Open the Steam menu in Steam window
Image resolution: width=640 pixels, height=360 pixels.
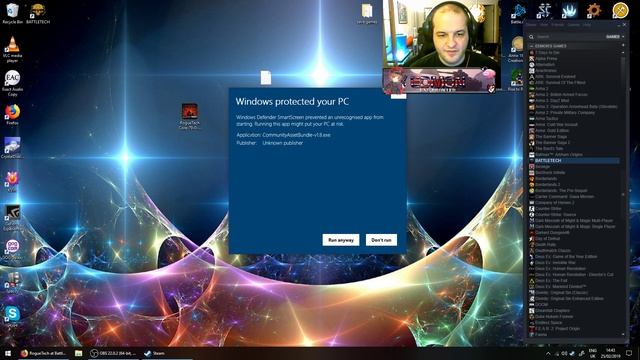tap(531, 25)
